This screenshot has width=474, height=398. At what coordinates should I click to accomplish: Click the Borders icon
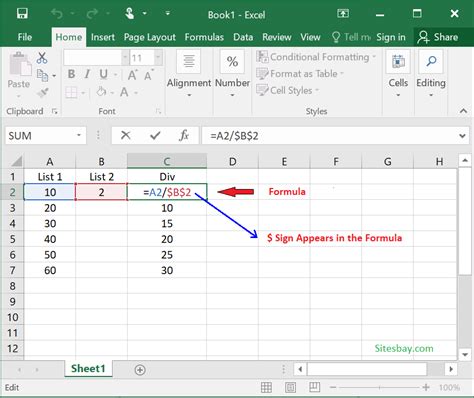click(71, 92)
